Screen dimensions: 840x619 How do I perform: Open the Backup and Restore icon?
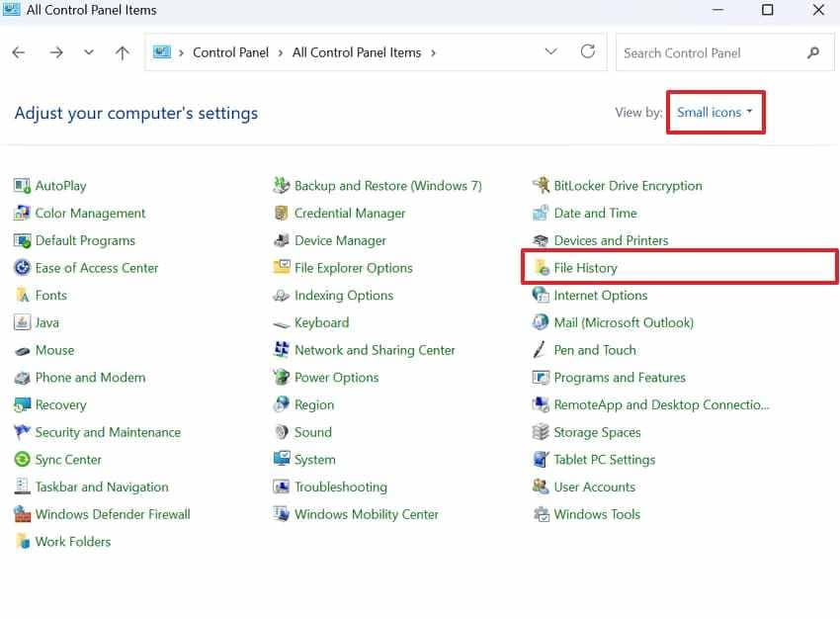[282, 186]
